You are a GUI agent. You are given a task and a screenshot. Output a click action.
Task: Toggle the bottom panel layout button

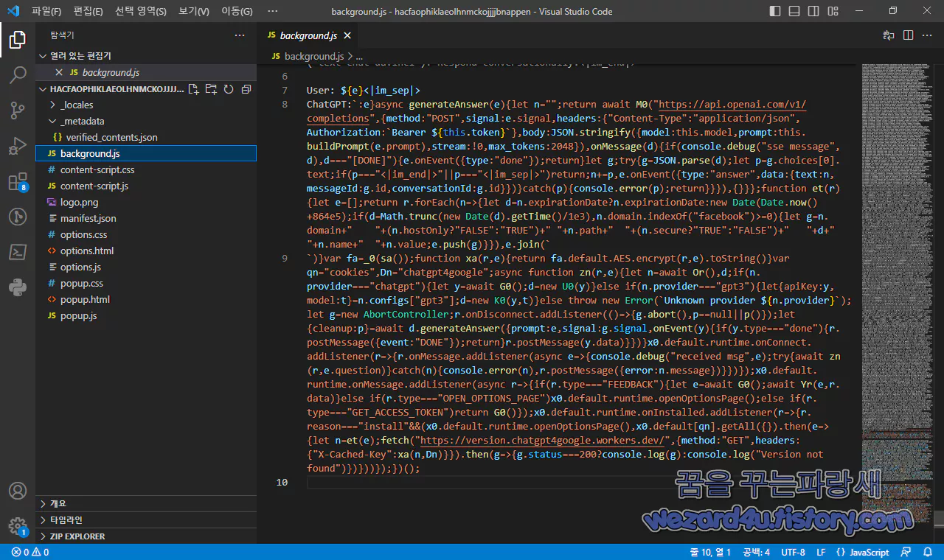point(795,11)
